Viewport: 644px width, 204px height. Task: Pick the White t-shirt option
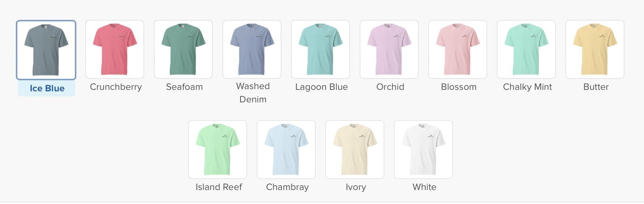pyautogui.click(x=423, y=150)
